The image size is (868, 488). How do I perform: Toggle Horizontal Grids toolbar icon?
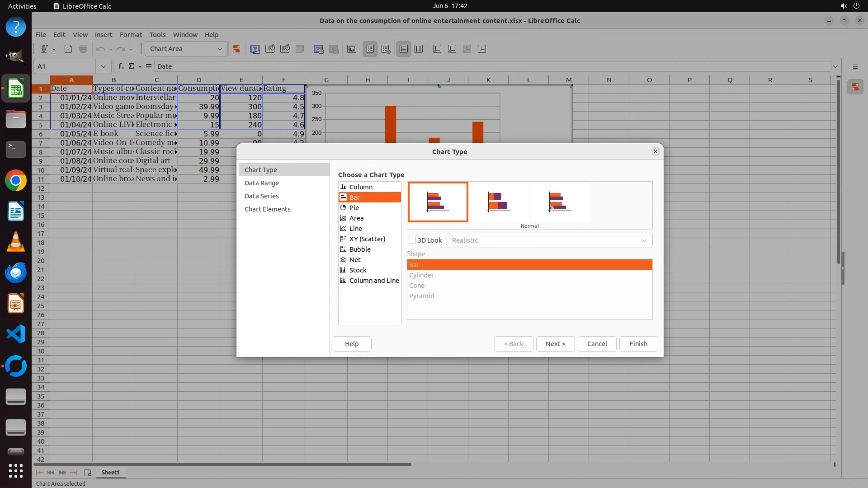[404, 49]
